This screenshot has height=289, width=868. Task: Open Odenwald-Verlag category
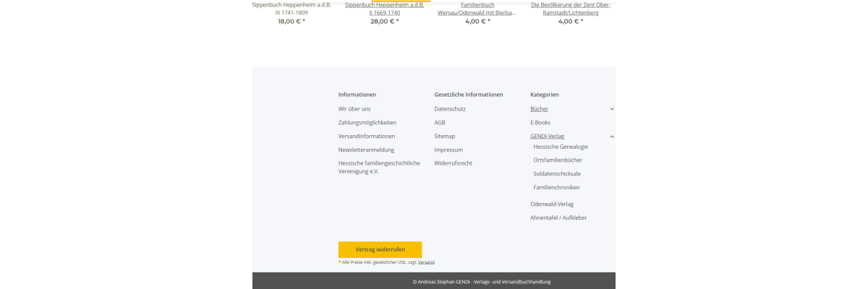pos(552,204)
